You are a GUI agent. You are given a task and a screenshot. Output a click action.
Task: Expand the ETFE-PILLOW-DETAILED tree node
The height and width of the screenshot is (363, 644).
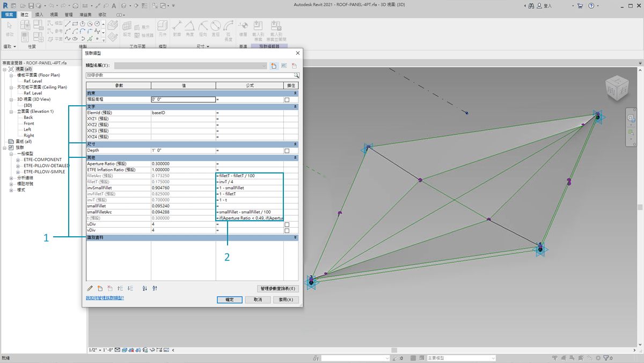tap(18, 166)
